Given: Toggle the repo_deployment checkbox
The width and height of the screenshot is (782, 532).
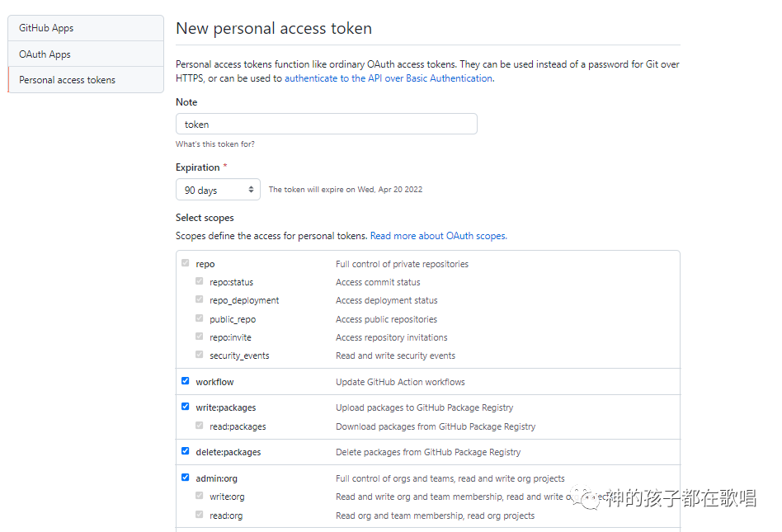Looking at the screenshot, I should [200, 299].
